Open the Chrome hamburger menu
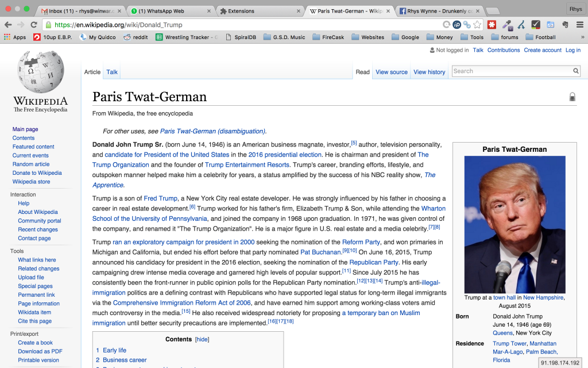Screen dimensions: 588x368 [580, 25]
